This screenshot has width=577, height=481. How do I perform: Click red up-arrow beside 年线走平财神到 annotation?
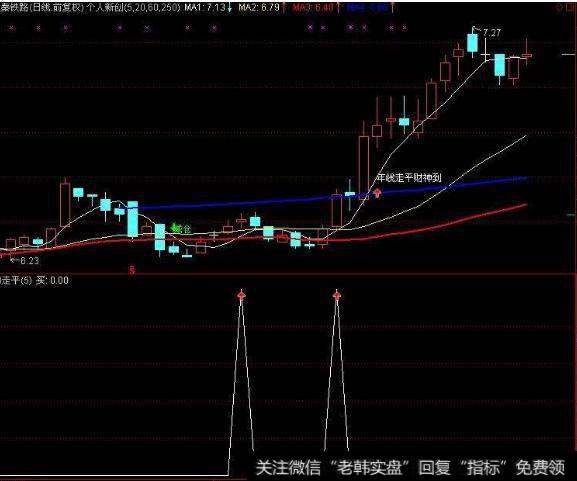pos(378,192)
